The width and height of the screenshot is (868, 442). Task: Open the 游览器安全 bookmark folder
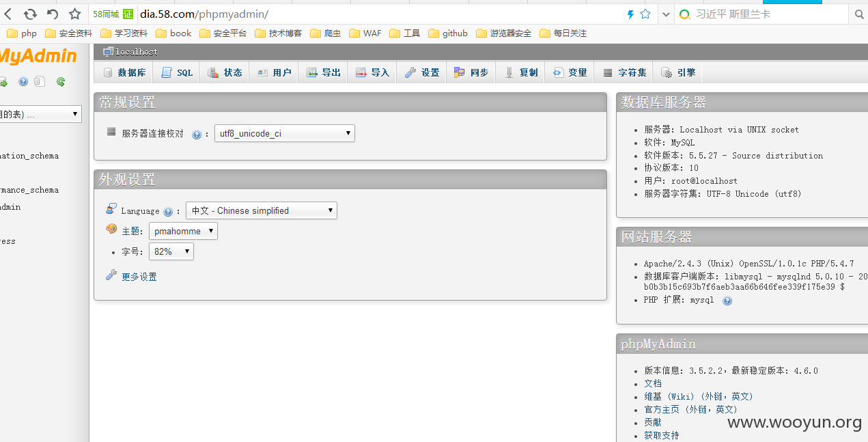point(503,33)
